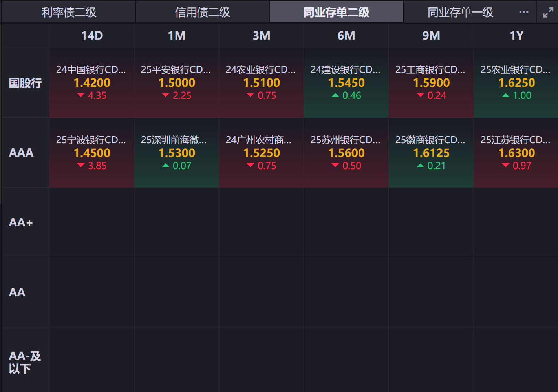Select the AA row label

coord(17,292)
